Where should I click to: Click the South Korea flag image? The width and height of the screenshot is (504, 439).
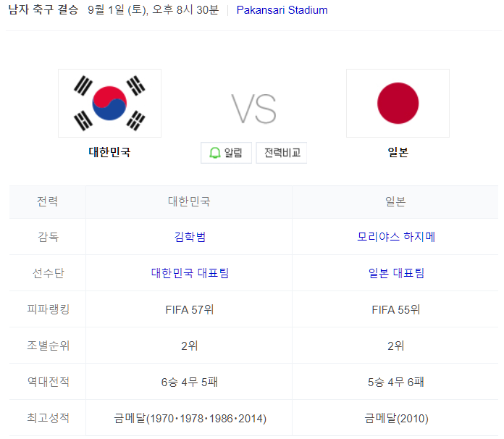[109, 103]
